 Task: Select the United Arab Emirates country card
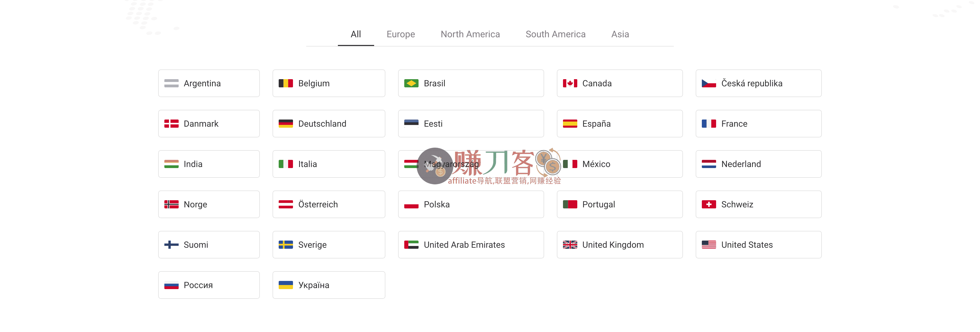471,244
